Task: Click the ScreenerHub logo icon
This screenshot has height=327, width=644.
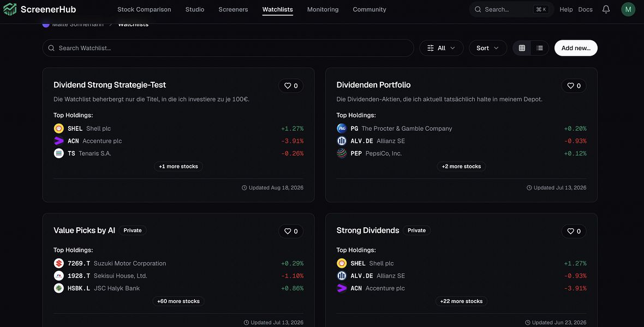Action: (10, 9)
